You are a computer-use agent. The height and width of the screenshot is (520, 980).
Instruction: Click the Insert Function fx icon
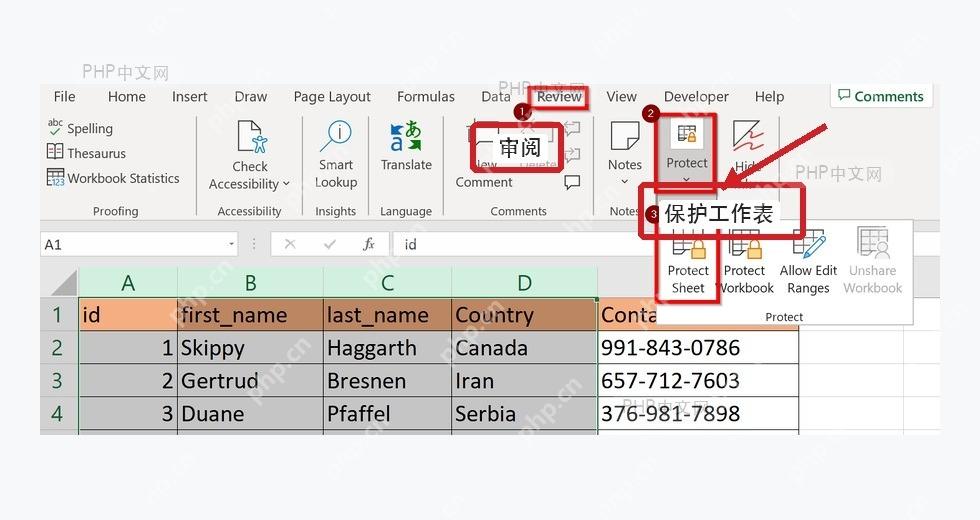[x=369, y=244]
